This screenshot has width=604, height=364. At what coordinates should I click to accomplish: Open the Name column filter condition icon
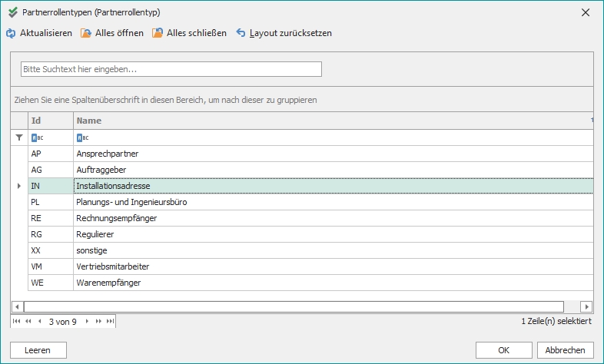82,137
